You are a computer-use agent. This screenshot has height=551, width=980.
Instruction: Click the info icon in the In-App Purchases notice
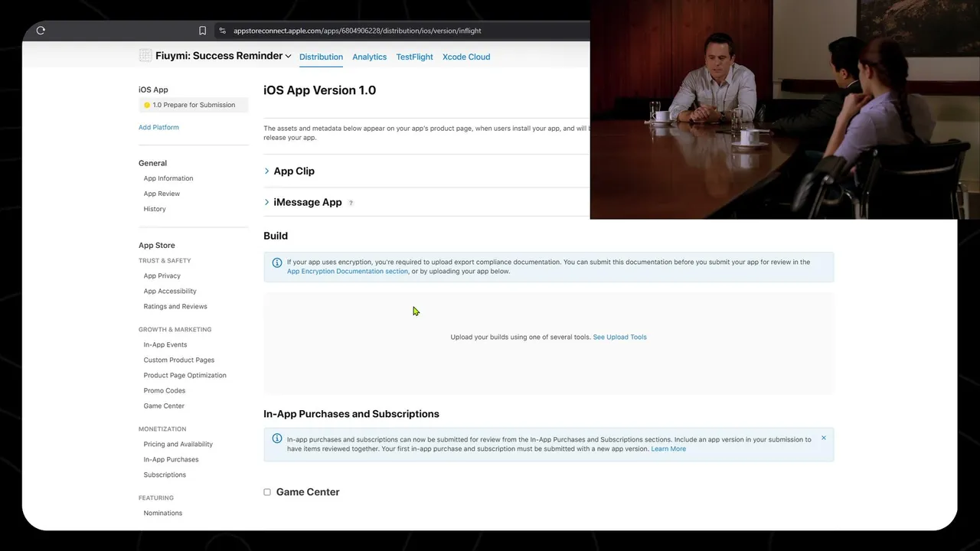pyautogui.click(x=277, y=439)
